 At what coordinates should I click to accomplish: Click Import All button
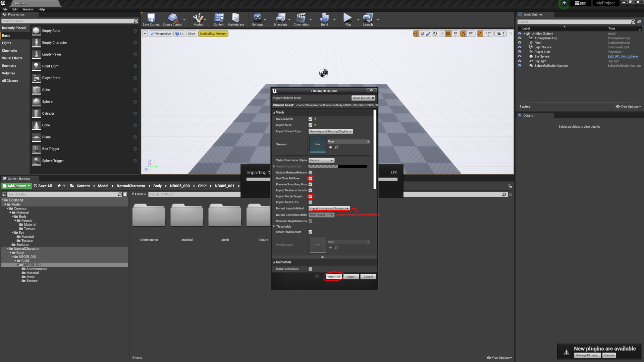[x=334, y=277]
